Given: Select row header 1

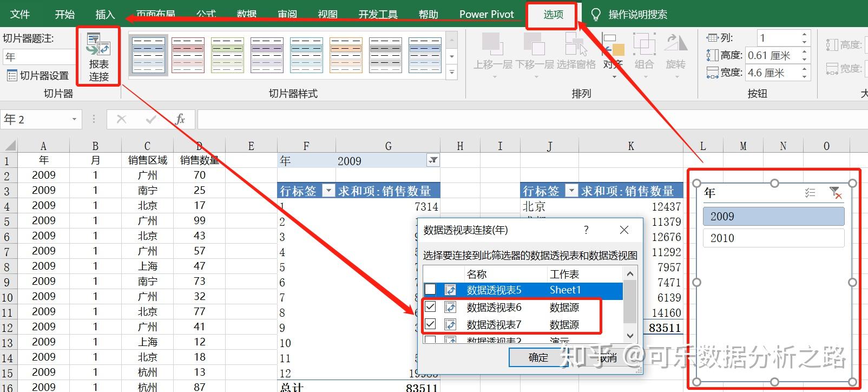Looking at the screenshot, I should [x=7, y=161].
